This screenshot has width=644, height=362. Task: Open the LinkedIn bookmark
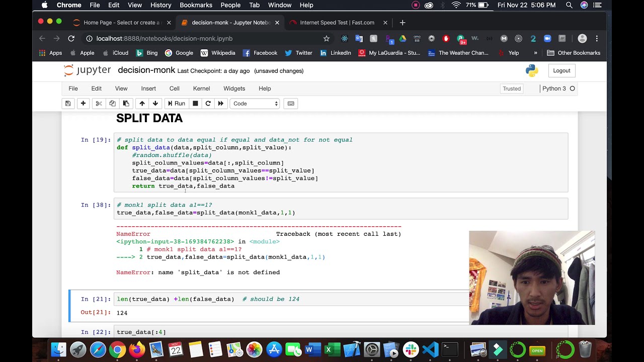click(x=335, y=53)
